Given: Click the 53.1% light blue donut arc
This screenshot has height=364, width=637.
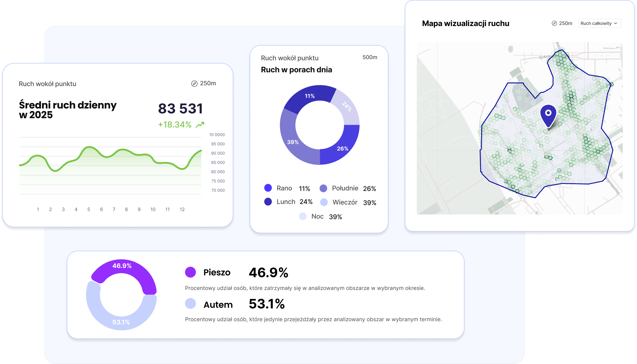Looking at the screenshot, I should (121, 322).
